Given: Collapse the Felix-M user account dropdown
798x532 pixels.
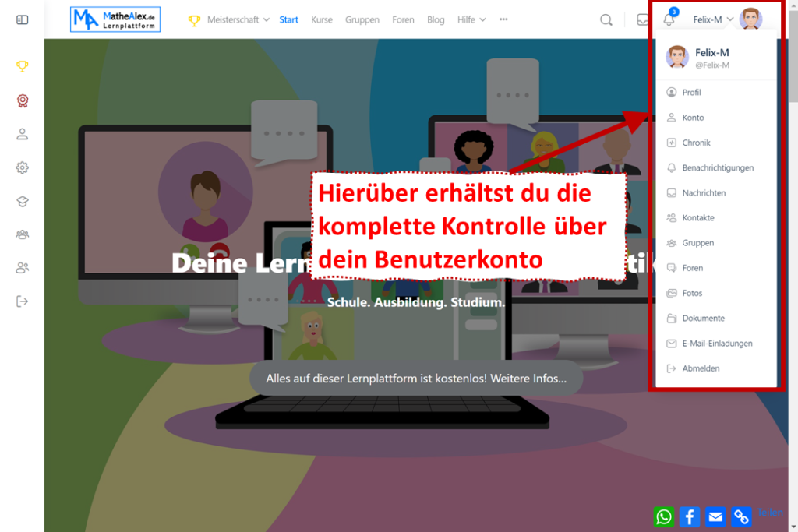Looking at the screenshot, I should (713, 19).
